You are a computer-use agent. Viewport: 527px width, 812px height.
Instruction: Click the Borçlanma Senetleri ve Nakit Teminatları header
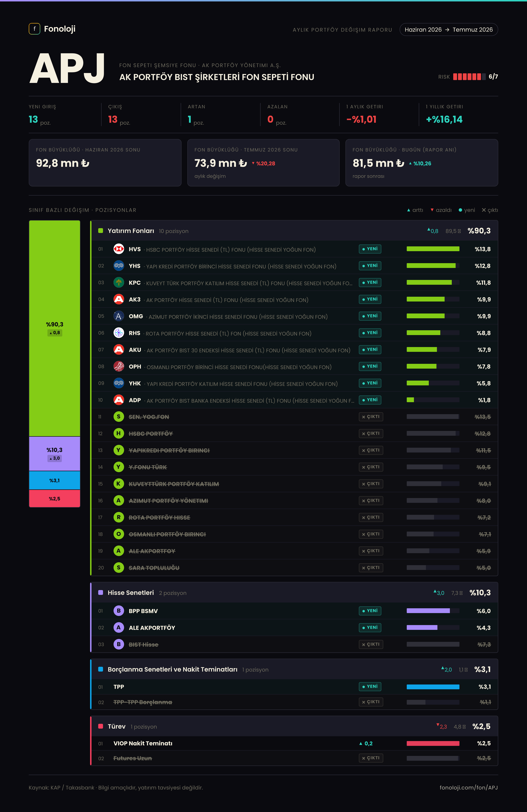(x=294, y=669)
